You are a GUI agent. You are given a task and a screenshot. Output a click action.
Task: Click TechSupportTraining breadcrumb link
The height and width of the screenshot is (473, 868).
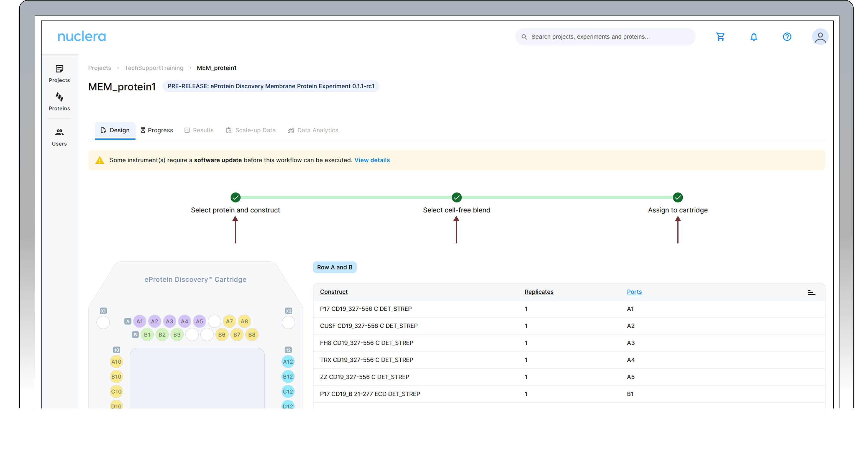[x=154, y=68]
